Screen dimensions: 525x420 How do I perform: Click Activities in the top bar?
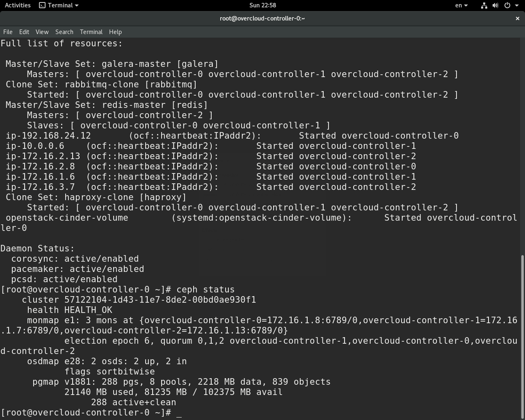point(18,5)
